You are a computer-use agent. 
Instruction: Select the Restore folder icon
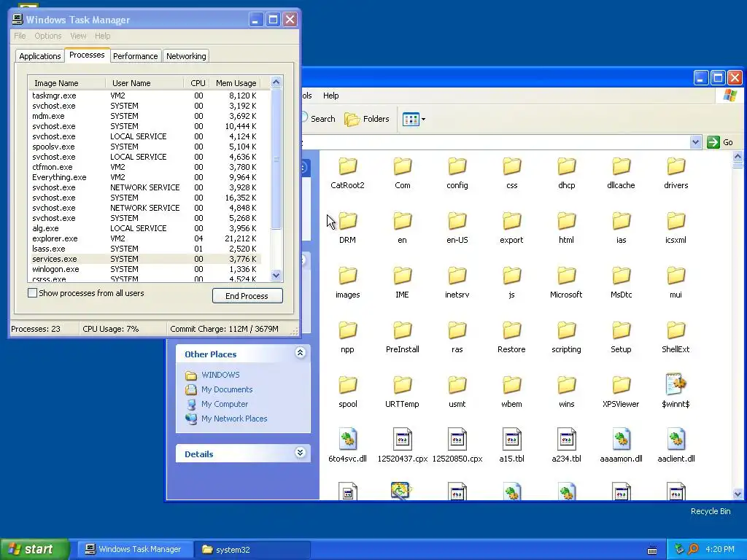[x=511, y=331]
